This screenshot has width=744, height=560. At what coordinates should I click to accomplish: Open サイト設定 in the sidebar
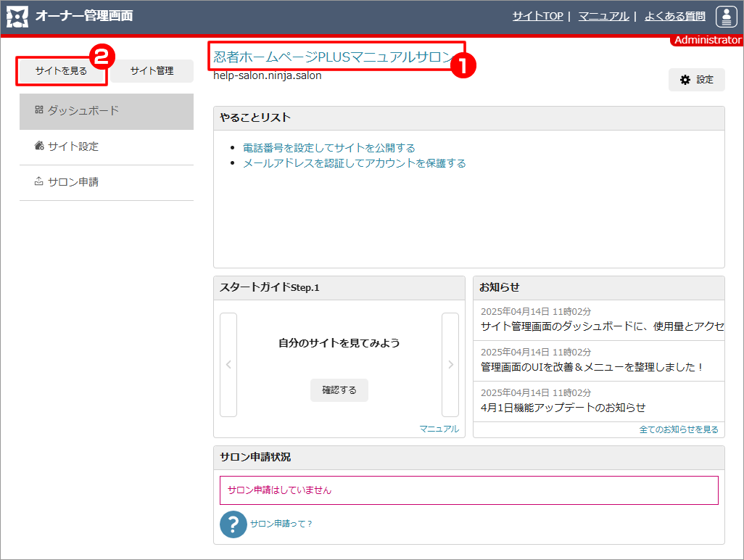pyautogui.click(x=107, y=147)
